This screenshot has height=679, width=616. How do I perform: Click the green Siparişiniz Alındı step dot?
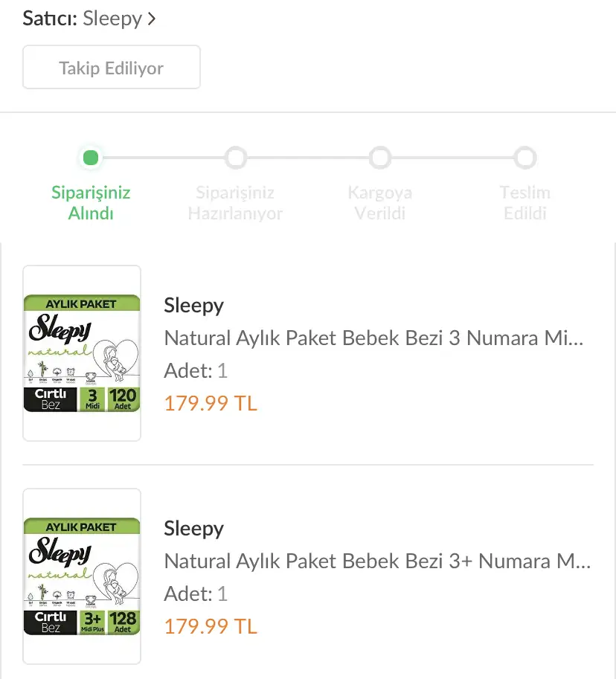point(91,158)
